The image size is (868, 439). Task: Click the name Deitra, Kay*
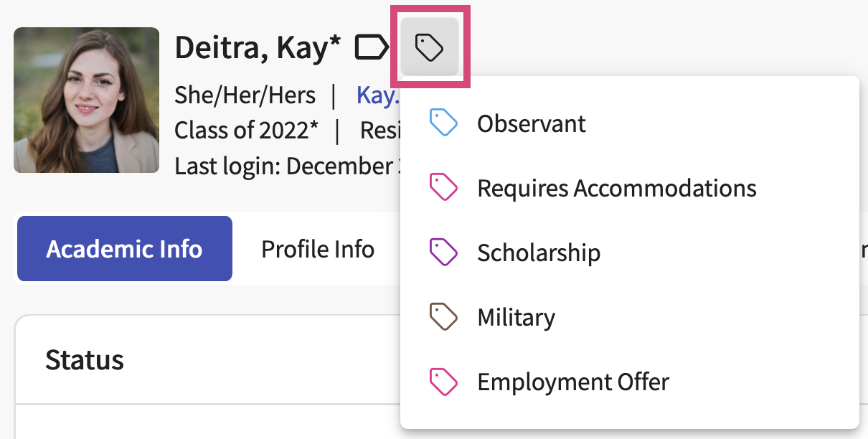click(258, 48)
